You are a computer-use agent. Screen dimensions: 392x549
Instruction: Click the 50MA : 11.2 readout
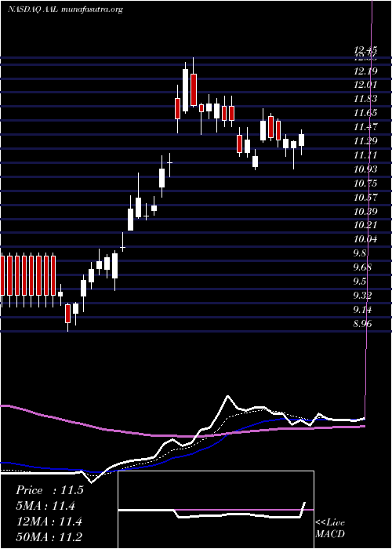pos(49,537)
